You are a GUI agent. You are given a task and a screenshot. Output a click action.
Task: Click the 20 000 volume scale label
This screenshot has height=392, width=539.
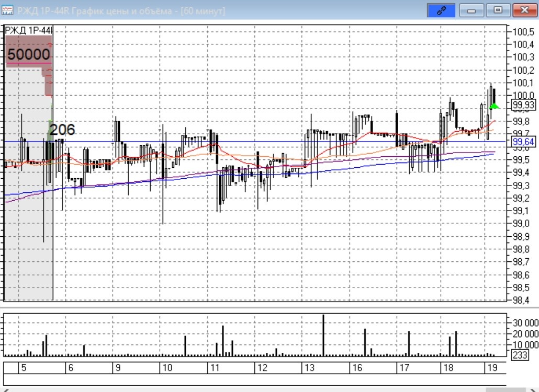click(x=525, y=333)
